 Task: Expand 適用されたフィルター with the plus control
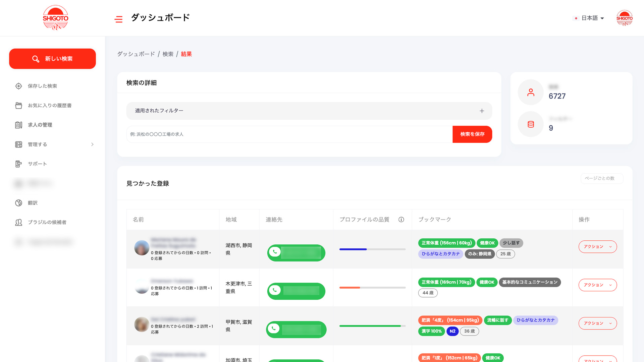[x=482, y=111]
